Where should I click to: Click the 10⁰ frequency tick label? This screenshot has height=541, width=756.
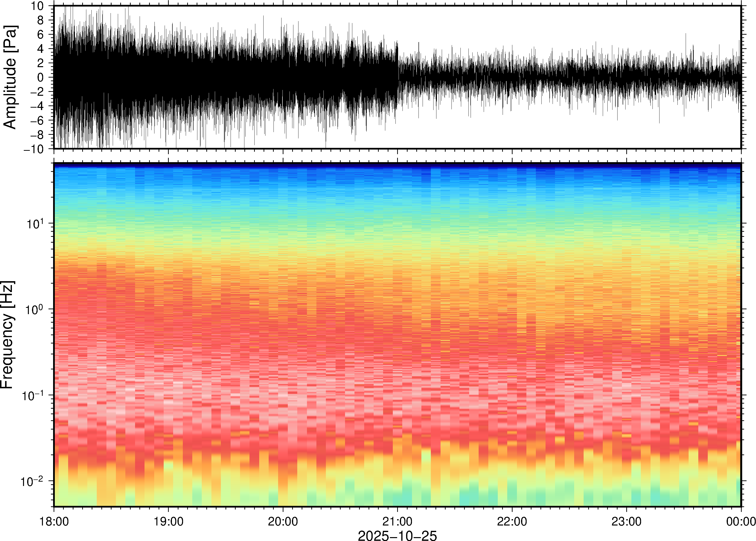tap(35, 310)
